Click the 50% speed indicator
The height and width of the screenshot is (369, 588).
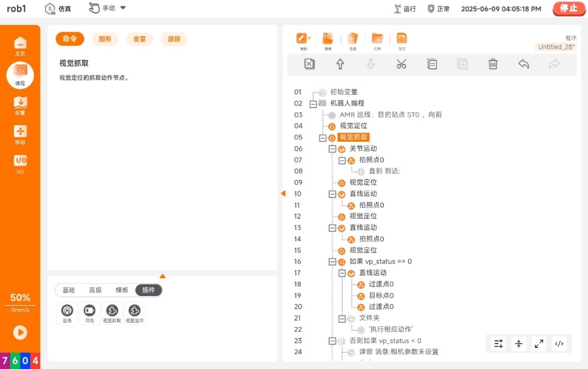coord(20,298)
